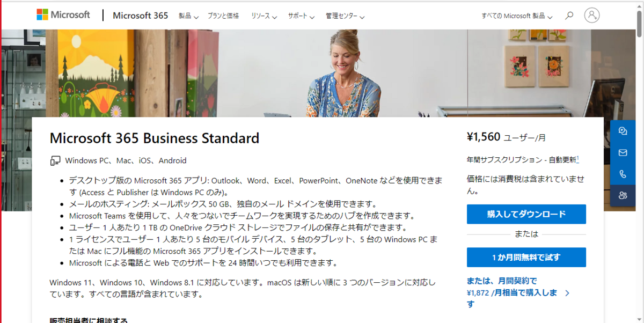Click the 24 時間 support bullet text
The image size is (644, 323).
(x=203, y=263)
